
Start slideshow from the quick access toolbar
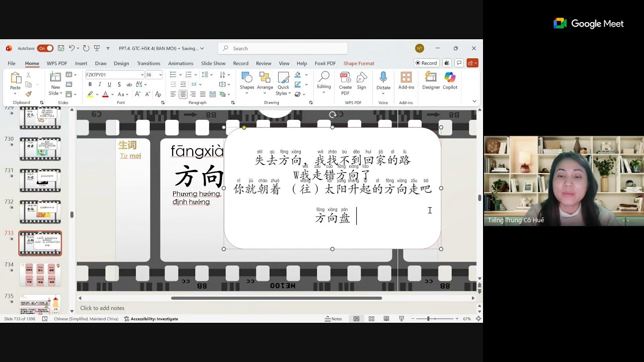click(x=97, y=48)
